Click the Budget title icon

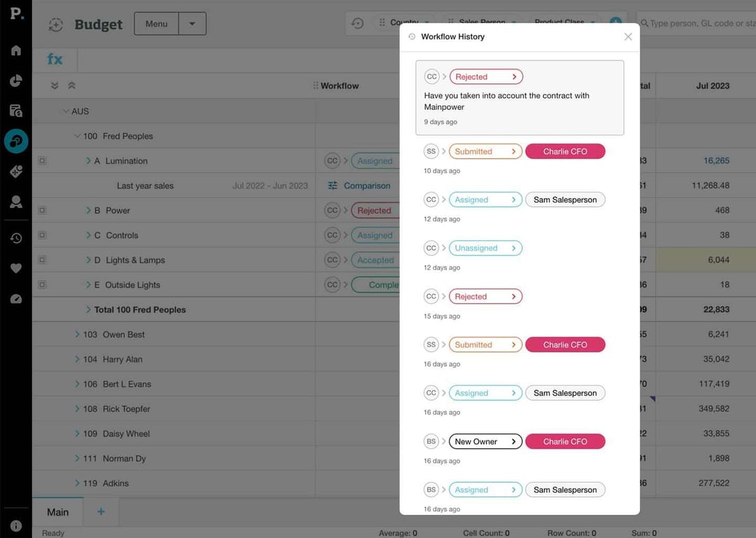click(x=56, y=25)
